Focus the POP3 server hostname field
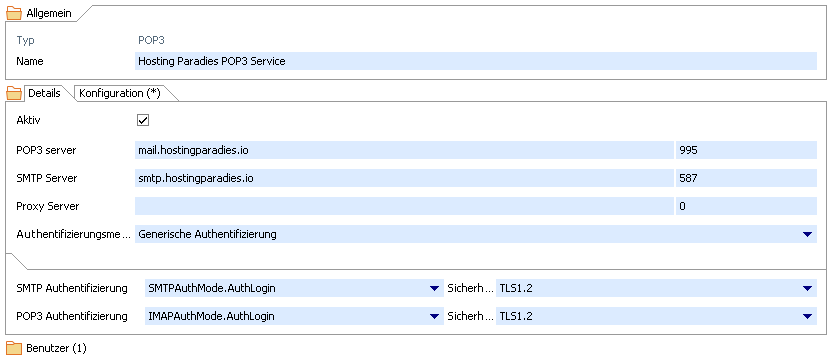Image resolution: width=832 pixels, height=361 pixels. (404, 150)
